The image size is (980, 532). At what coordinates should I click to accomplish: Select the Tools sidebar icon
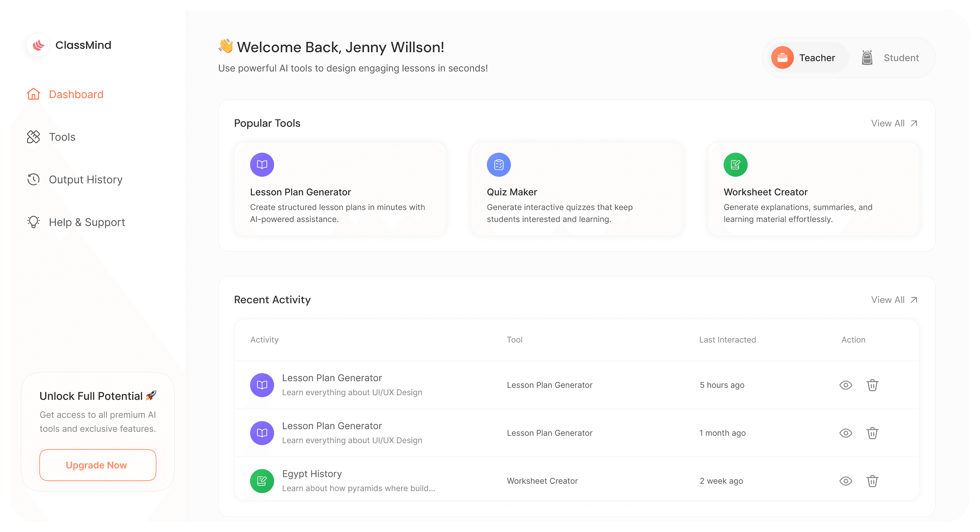[33, 137]
